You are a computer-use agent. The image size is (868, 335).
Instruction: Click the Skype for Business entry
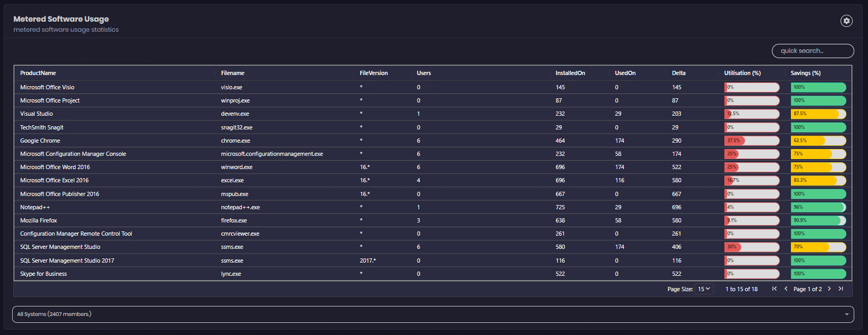click(43, 274)
